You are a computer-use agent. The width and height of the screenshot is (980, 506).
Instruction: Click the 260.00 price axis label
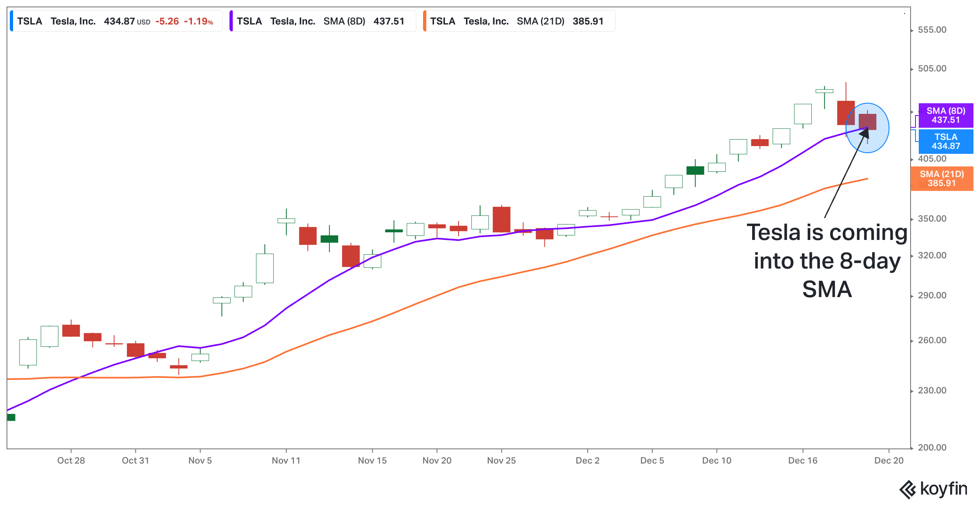click(932, 340)
